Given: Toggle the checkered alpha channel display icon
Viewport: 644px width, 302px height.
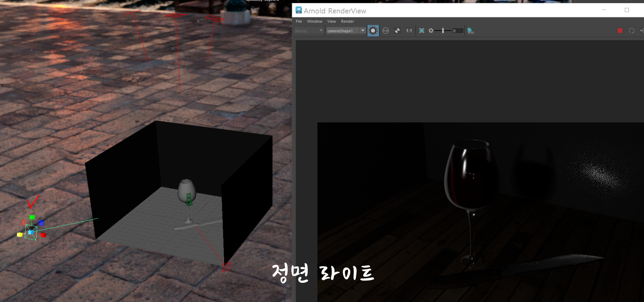Looking at the screenshot, I should coord(397,31).
